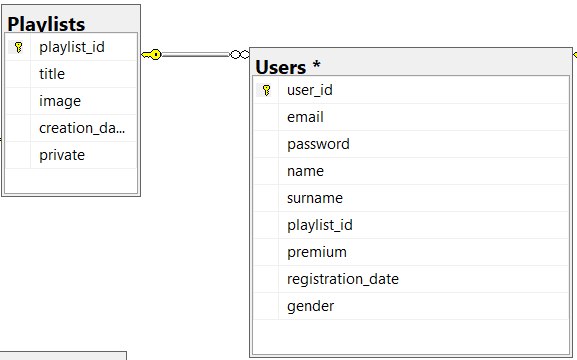Screen dimensions: 577x360
Task: Click the primary key icon beside playlist_id in Playlists
Action: coord(18,47)
